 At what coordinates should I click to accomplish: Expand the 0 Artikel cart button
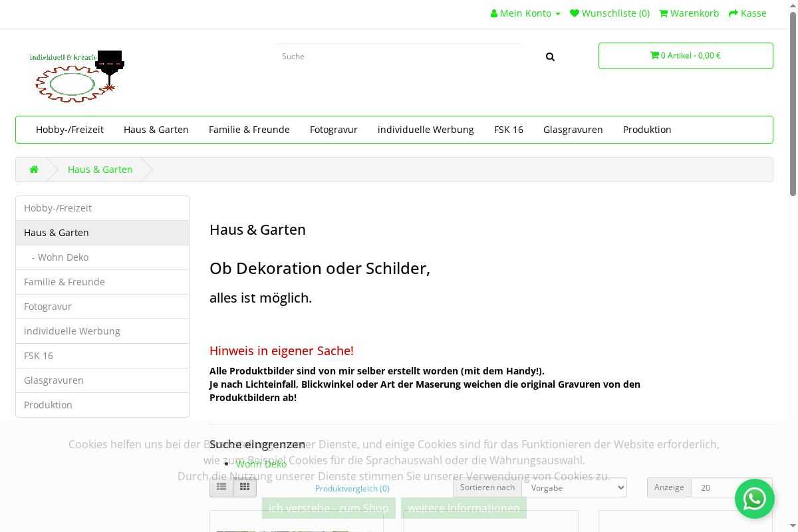(x=686, y=56)
